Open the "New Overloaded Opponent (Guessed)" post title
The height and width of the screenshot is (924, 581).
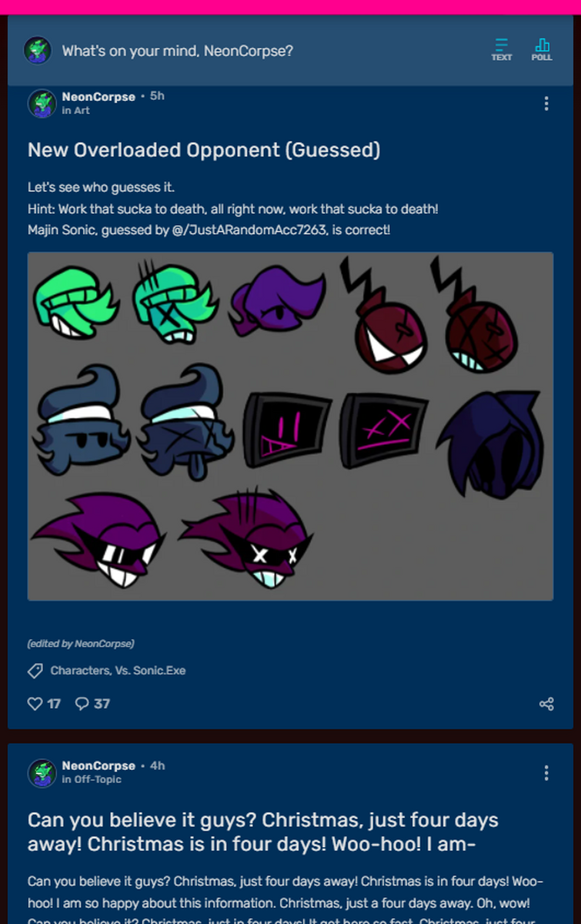(x=204, y=150)
